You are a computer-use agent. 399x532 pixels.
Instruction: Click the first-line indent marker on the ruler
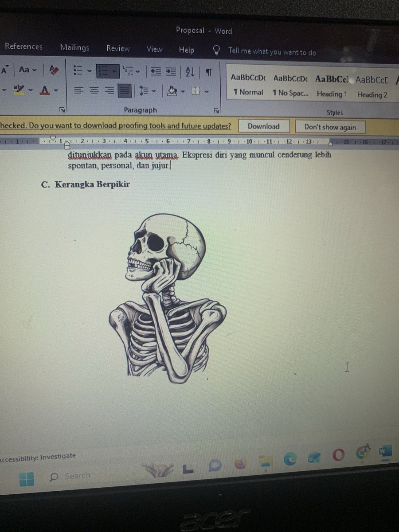tap(53, 139)
